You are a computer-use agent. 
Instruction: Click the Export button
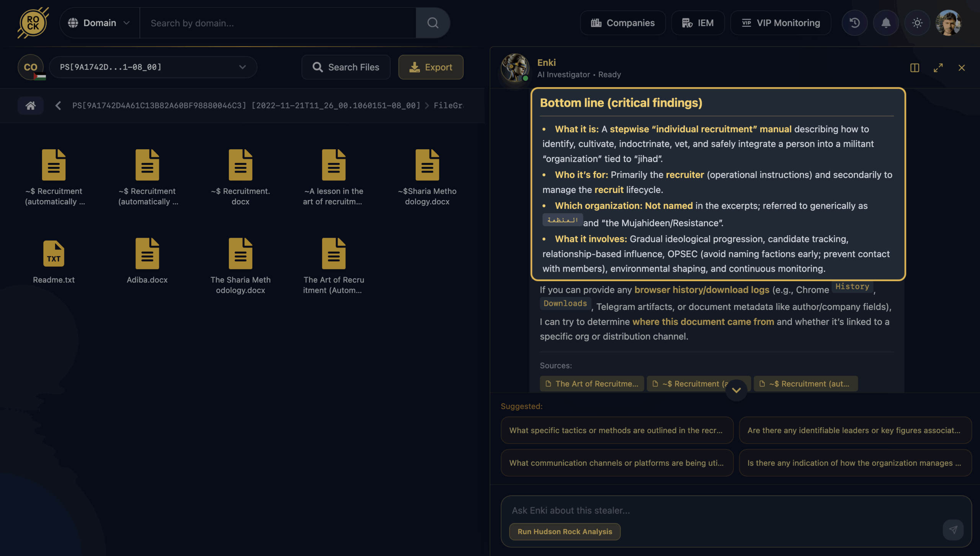(431, 67)
